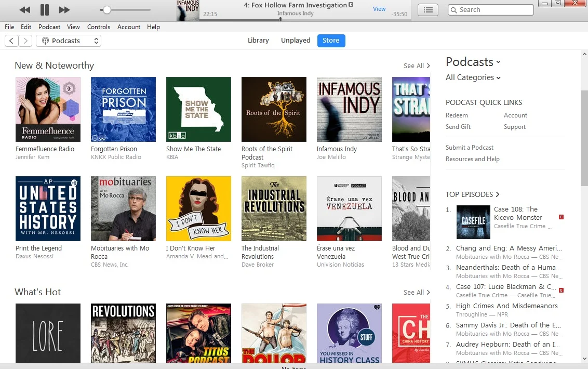The height and width of the screenshot is (369, 588).
Task: Click the Support quick link
Action: (x=514, y=127)
